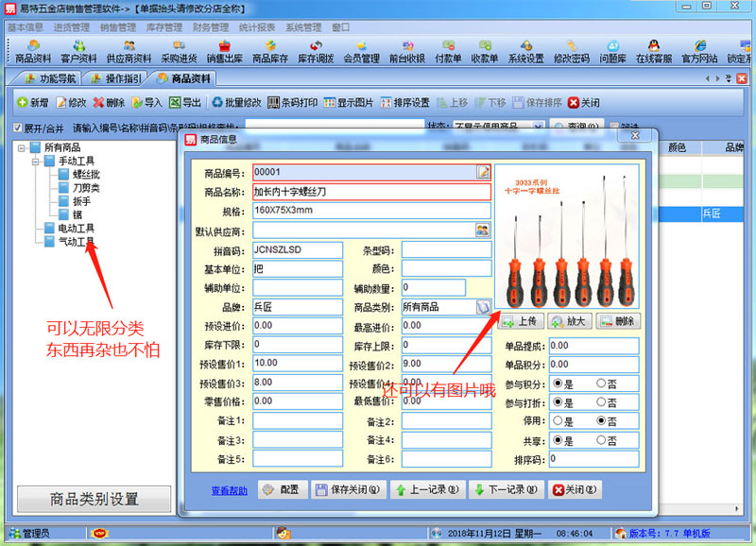Click the supplier picker icon in 默认供应商 field
Screen dimensions: 756x546
pyautogui.click(x=483, y=230)
